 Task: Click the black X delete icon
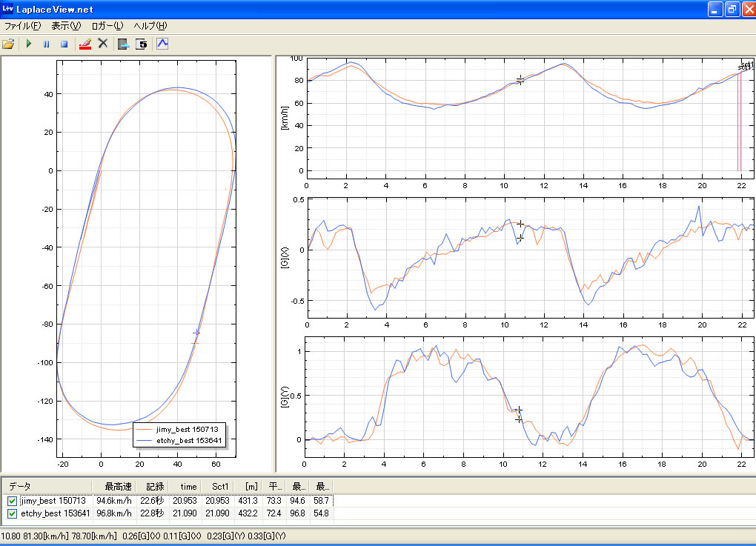[x=103, y=44]
